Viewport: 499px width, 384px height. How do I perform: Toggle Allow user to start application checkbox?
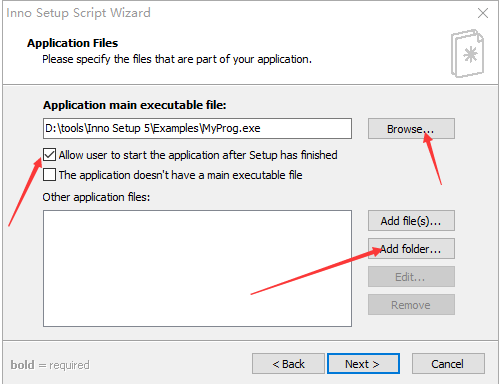tap(49, 155)
